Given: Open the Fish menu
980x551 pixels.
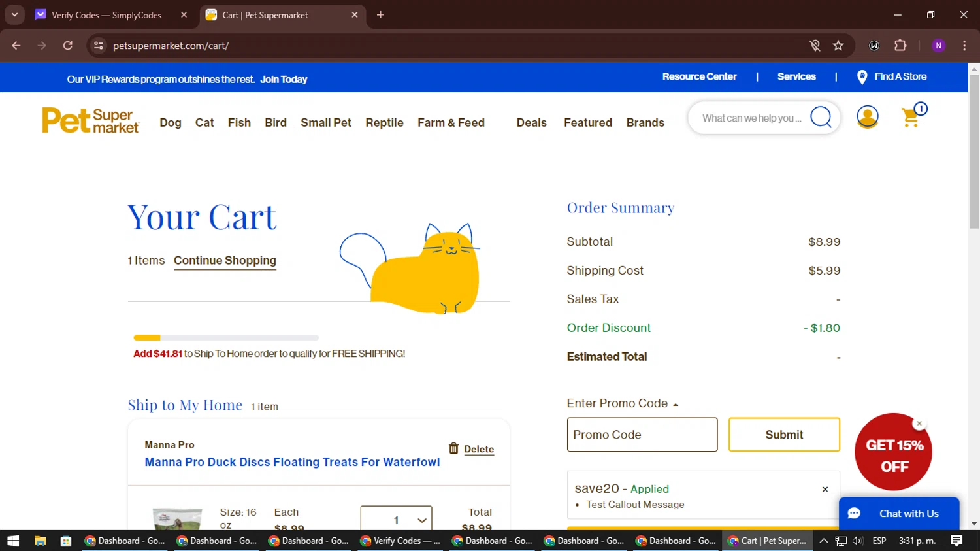Looking at the screenshot, I should [x=239, y=123].
